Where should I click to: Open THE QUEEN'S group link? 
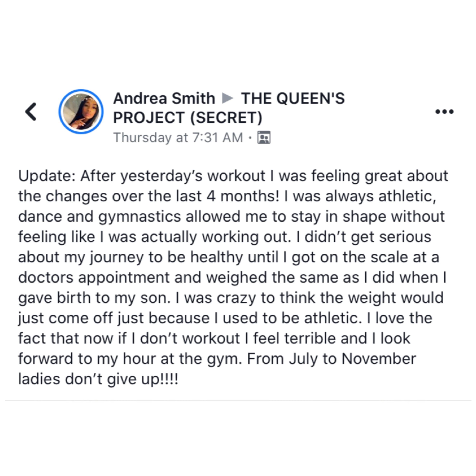pos(293,98)
